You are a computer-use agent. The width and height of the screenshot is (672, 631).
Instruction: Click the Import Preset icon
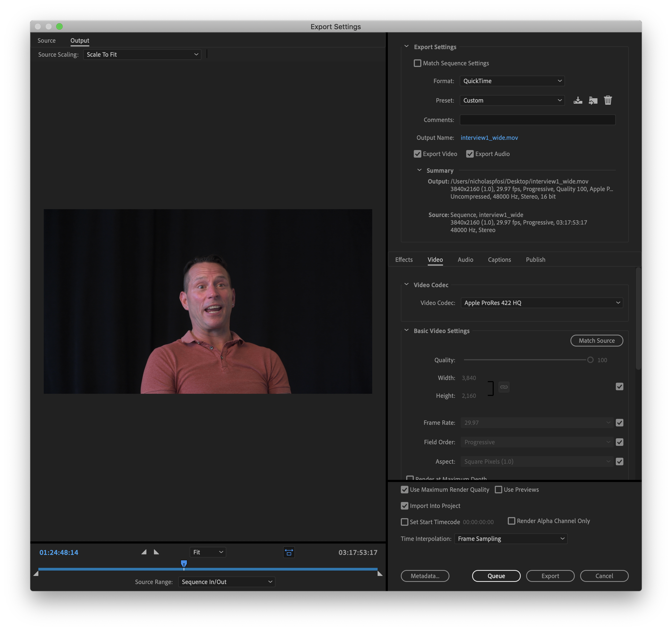pos(593,100)
